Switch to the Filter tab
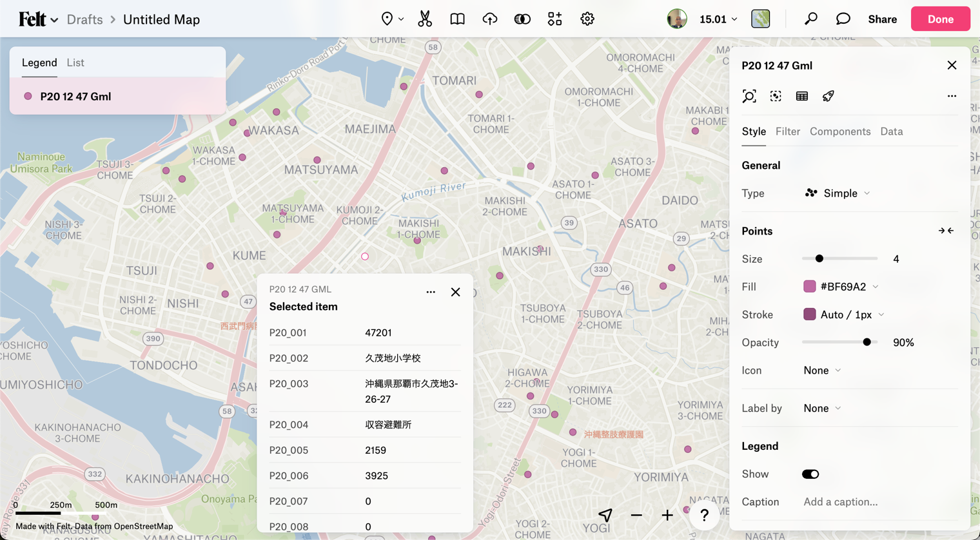The image size is (980, 540). (x=788, y=131)
